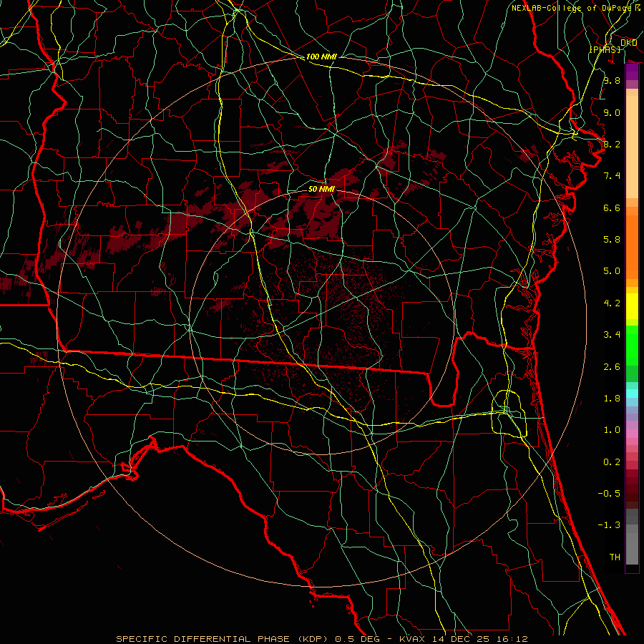
Task: Pick the purple swatch atop the color bar
Action: (x=632, y=72)
